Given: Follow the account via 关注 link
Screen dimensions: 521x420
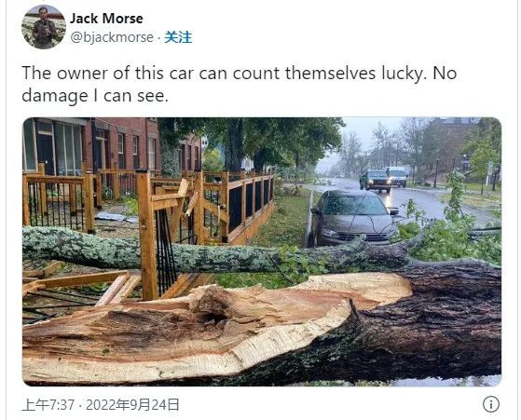Looking at the screenshot, I should click(x=178, y=37).
